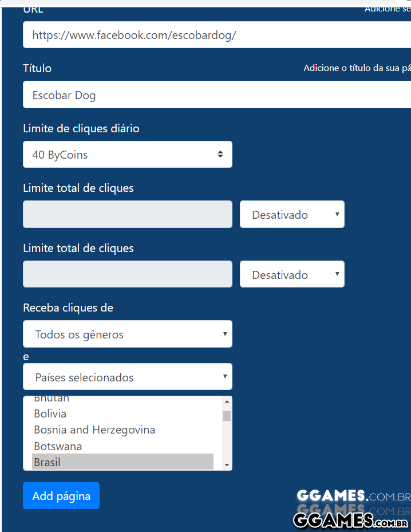Select Bolivia in the country list
The height and width of the screenshot is (532, 411).
point(50,413)
